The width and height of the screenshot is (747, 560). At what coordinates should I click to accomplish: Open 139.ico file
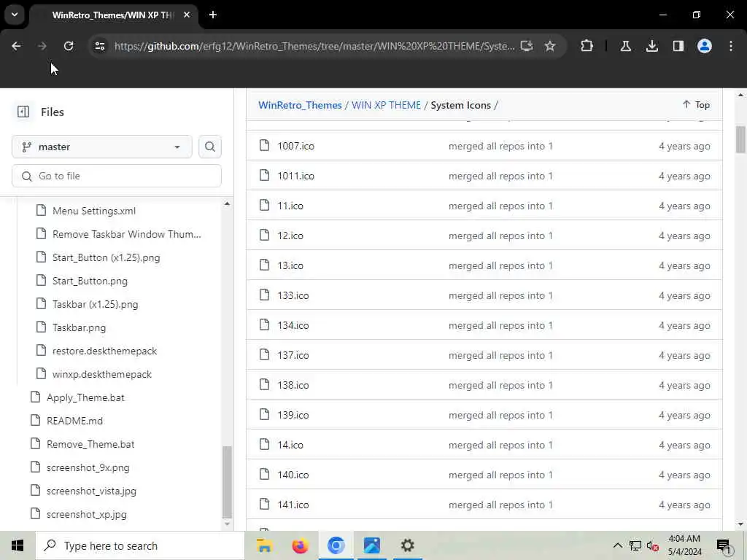tap(293, 415)
